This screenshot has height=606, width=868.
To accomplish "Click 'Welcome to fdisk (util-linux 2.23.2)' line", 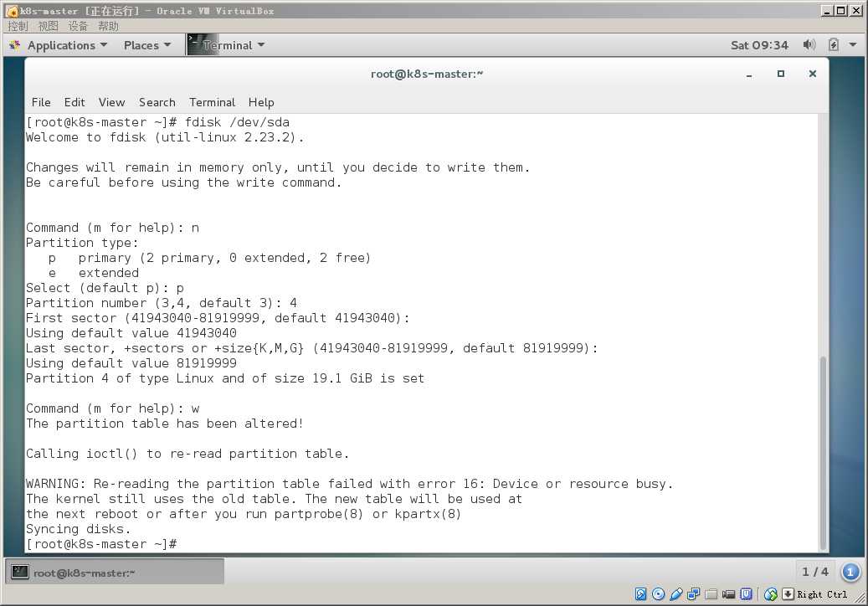I will point(165,137).
